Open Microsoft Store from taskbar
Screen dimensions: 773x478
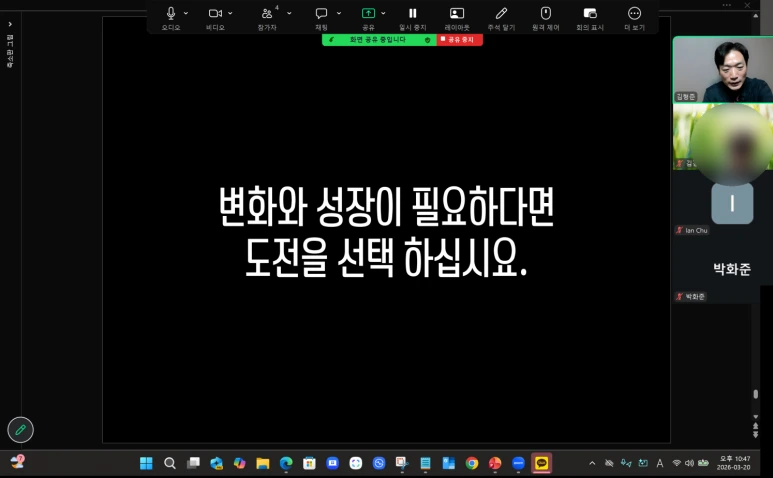(309, 463)
